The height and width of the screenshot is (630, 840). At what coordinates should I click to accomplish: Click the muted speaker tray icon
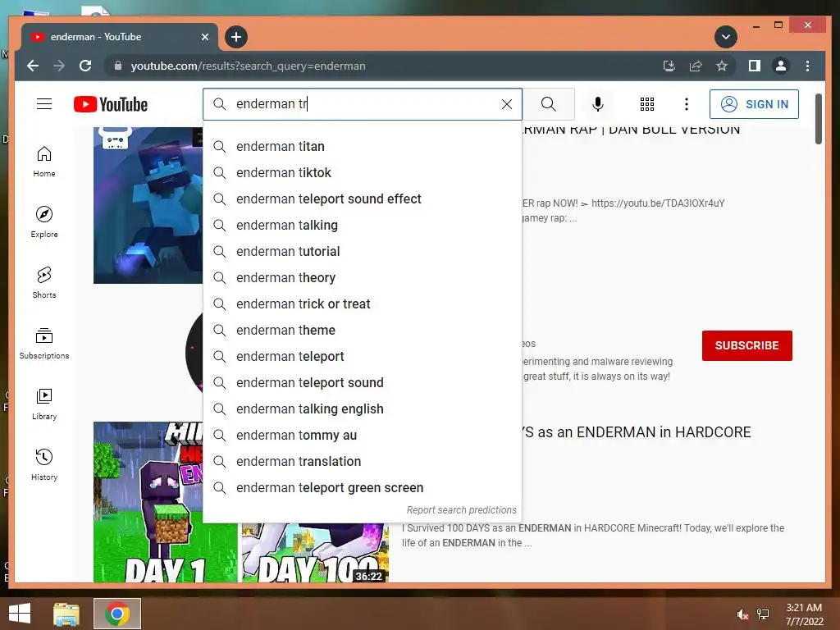click(742, 614)
